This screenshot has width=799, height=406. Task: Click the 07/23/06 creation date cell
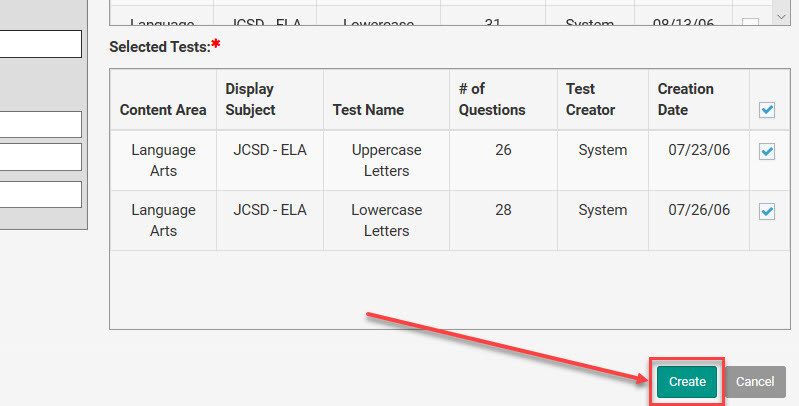[699, 160]
